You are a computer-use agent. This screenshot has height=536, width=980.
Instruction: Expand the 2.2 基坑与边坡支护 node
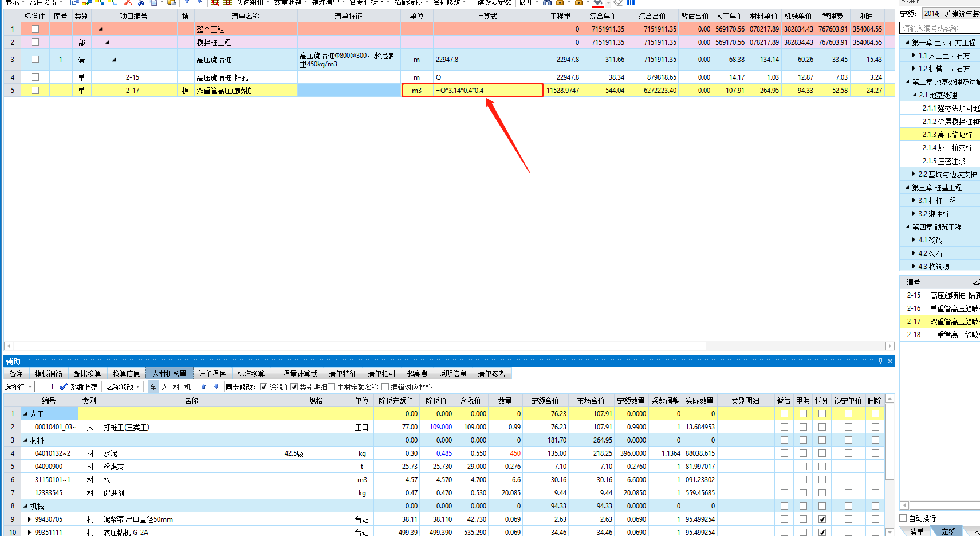pyautogui.click(x=914, y=174)
